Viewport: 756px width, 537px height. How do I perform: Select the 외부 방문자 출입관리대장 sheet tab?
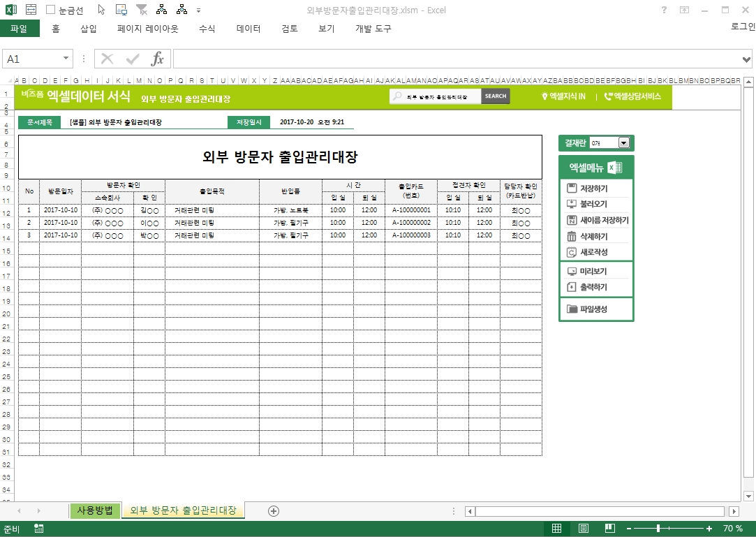point(183,510)
